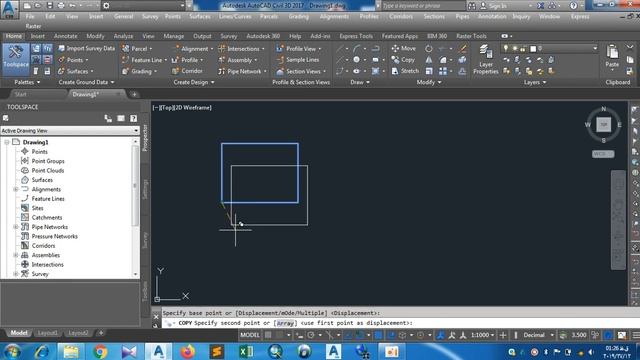Screen dimensions: 640x360
Task: Click the ViewCube TOP face
Action: click(604, 124)
